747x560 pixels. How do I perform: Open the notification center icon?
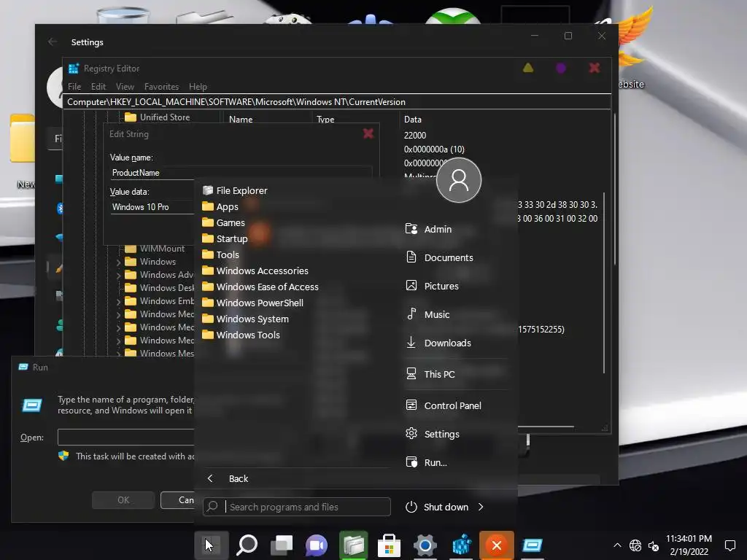[729, 545]
